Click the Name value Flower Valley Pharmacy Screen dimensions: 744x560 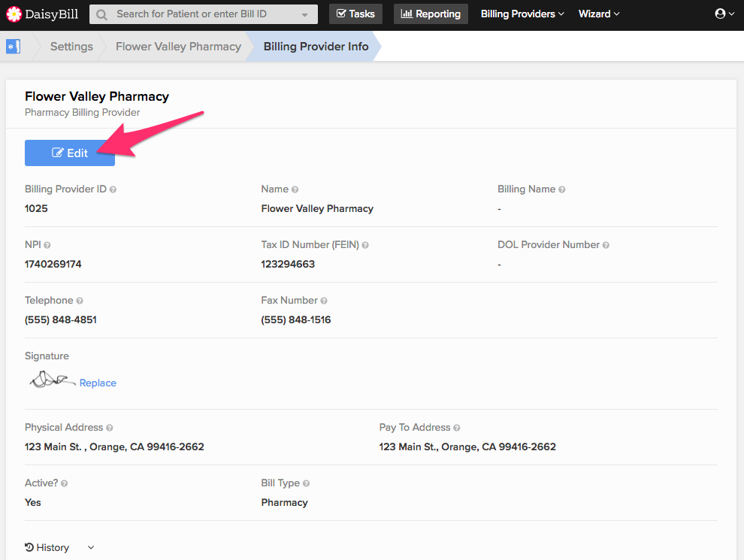click(x=317, y=209)
